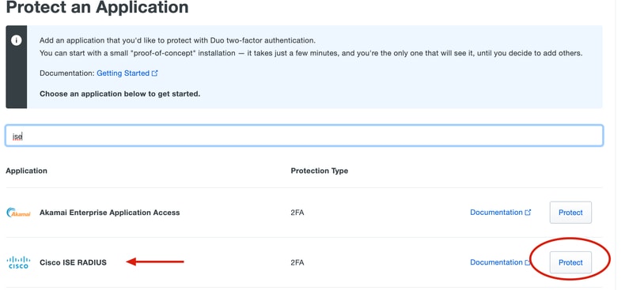This screenshot has height=290, width=644.
Task: Click the Protection Type column header
Action: pos(319,171)
